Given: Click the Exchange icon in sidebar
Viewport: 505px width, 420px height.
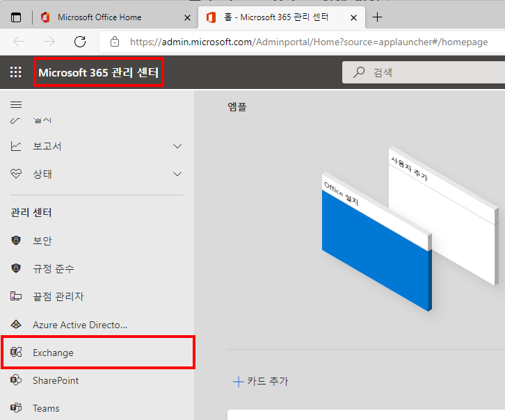Looking at the screenshot, I should point(16,352).
